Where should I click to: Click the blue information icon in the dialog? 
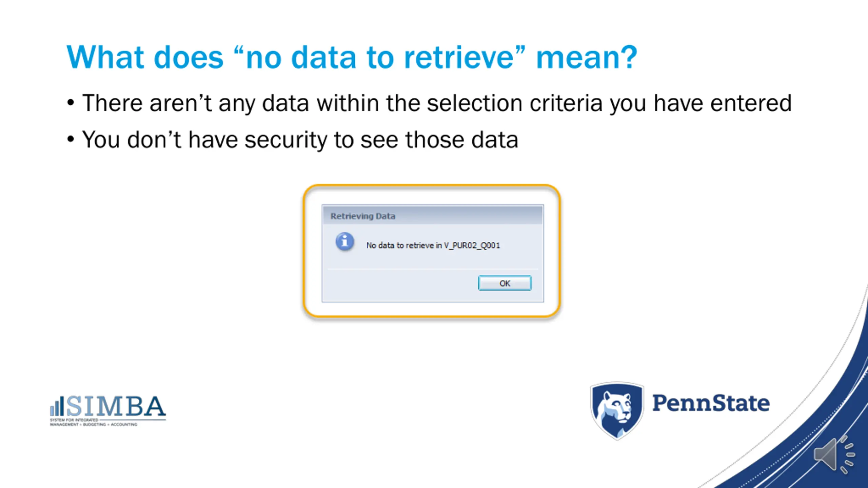pos(345,242)
